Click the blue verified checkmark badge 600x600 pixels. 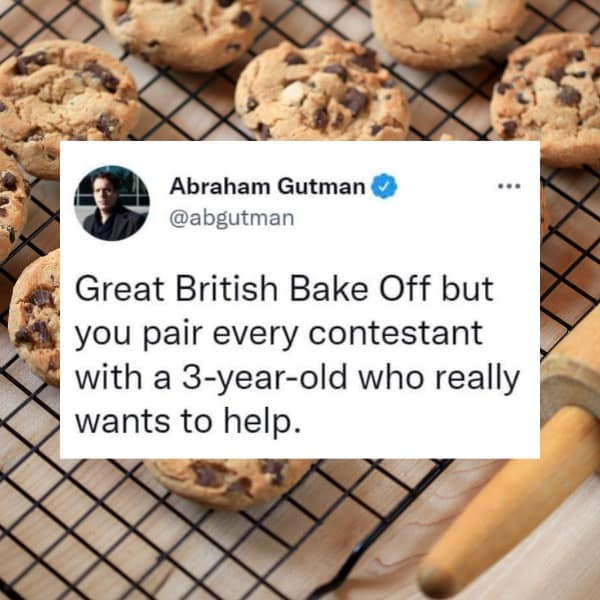click(385, 186)
